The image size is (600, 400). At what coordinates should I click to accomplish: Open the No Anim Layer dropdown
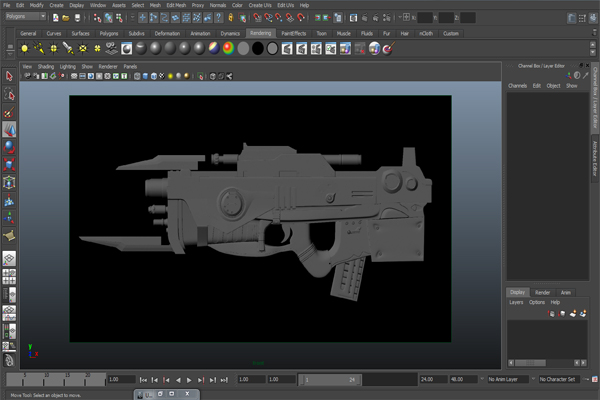click(x=508, y=379)
